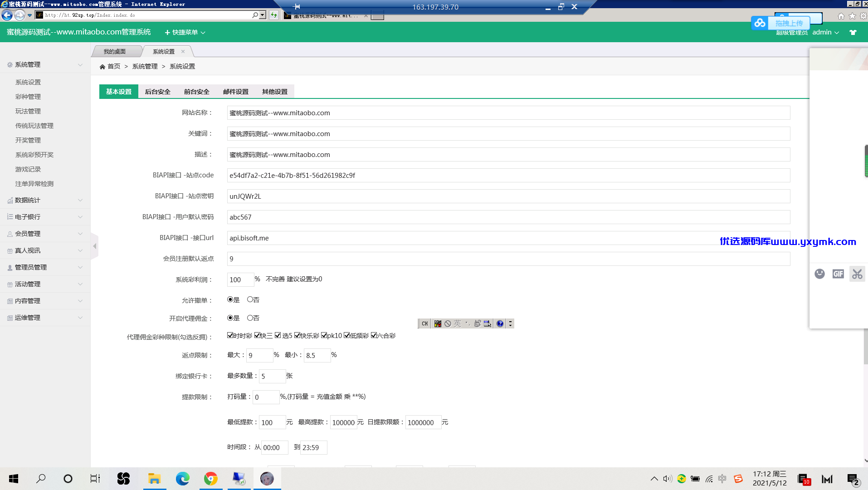The height and width of the screenshot is (490, 868).
Task: Click the IME help question mark icon
Action: (x=500, y=323)
